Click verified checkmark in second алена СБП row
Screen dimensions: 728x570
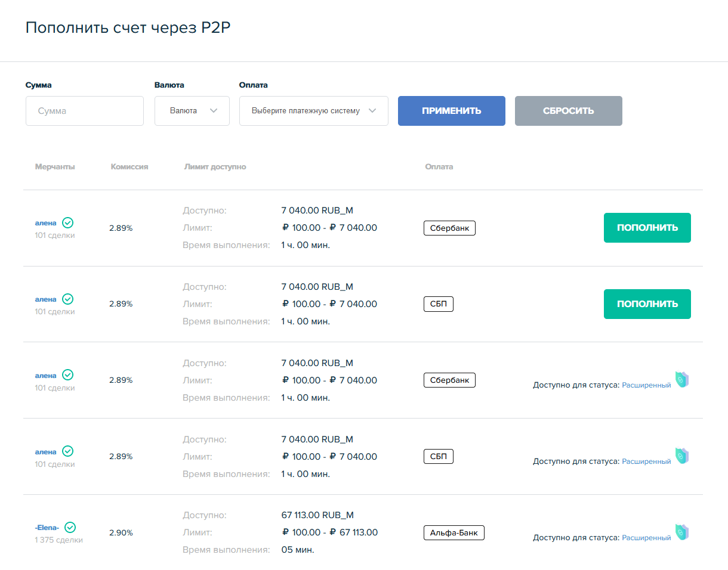pyautogui.click(x=68, y=299)
